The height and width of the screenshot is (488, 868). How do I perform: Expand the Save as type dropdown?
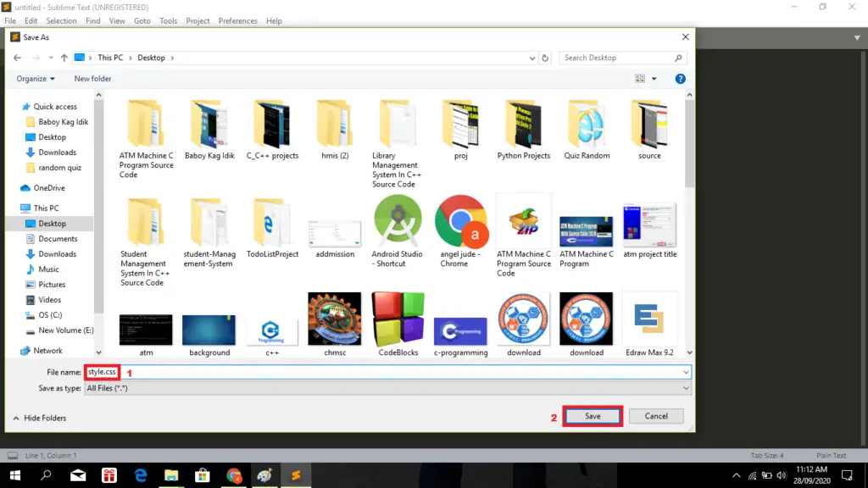click(x=685, y=388)
